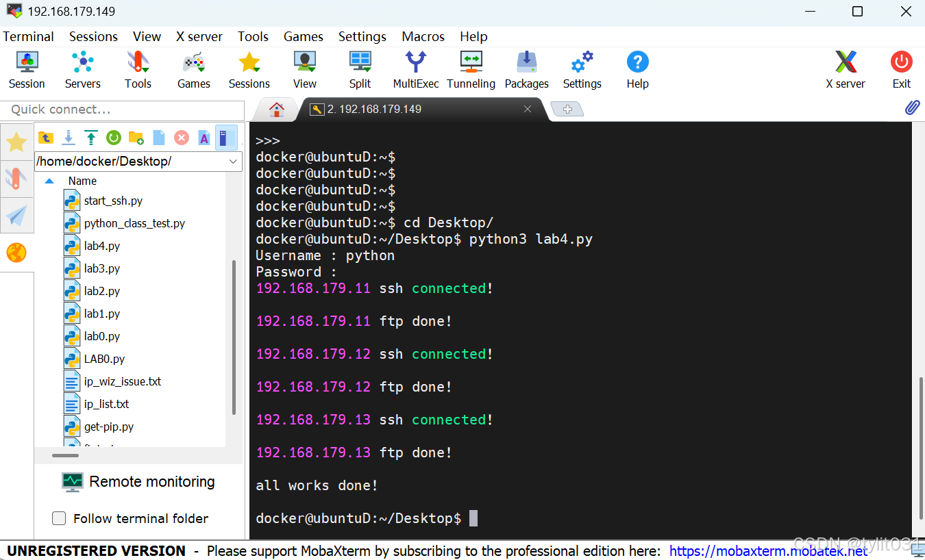Open the Help menu
The image size is (925, 560).
[x=473, y=36]
